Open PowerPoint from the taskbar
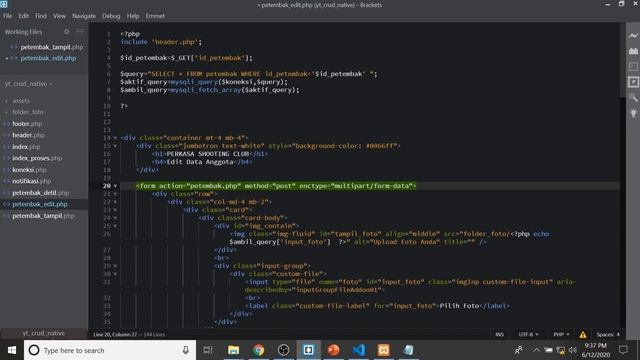This screenshot has height=360, width=640. click(x=333, y=350)
